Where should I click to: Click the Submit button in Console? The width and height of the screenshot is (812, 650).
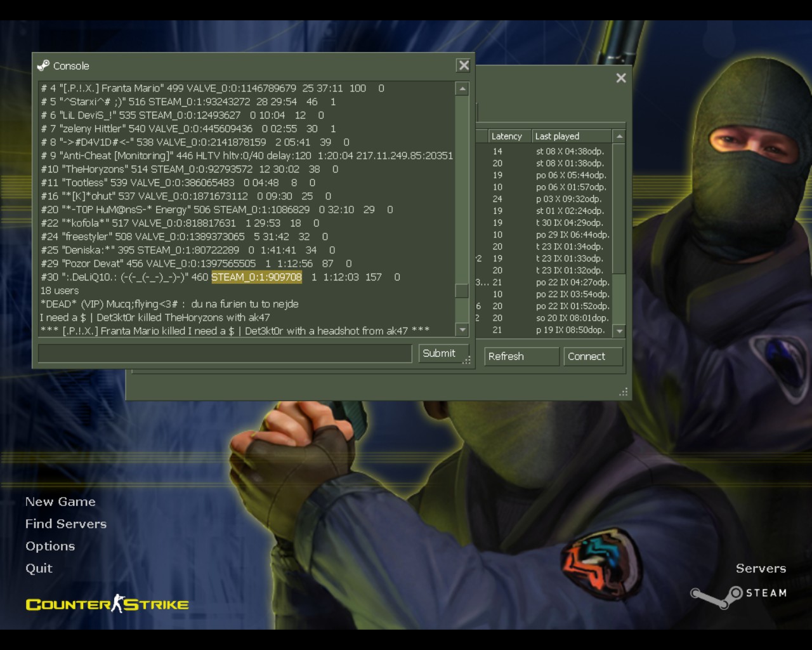coord(443,354)
